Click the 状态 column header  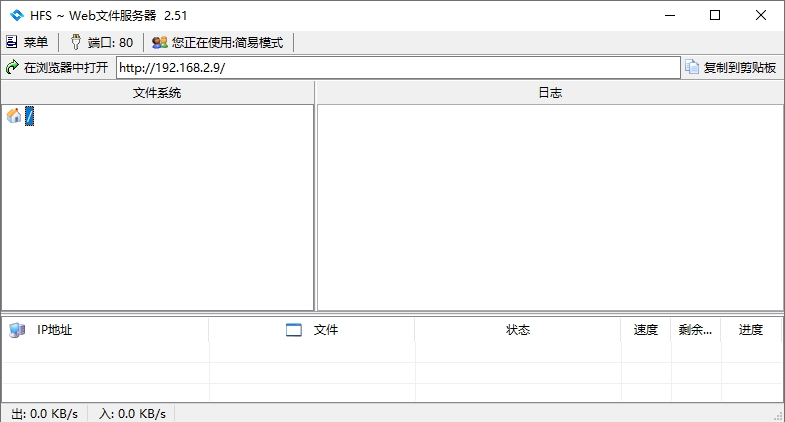pyautogui.click(x=518, y=330)
